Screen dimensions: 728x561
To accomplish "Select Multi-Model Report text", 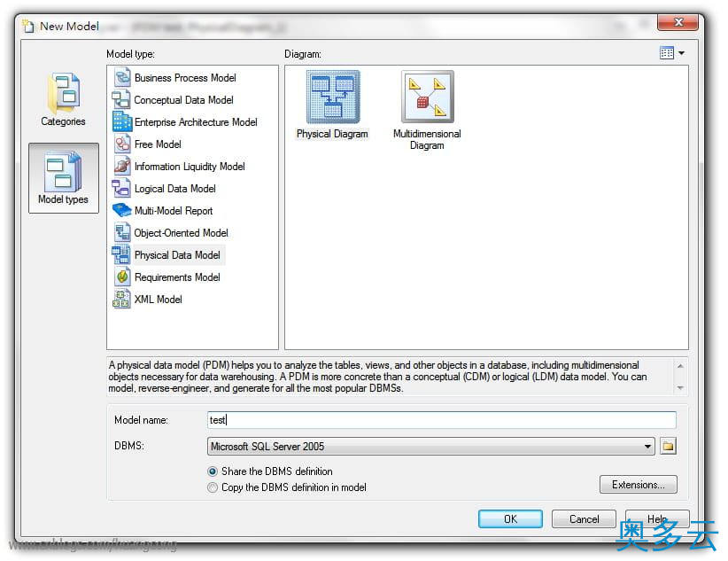I will click(174, 211).
